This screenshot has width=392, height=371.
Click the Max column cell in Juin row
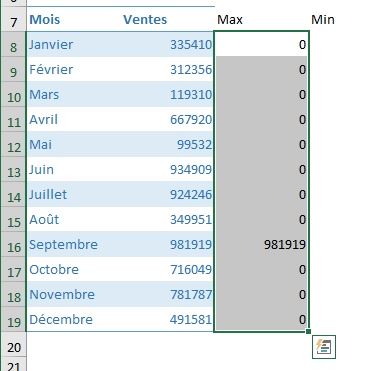262,169
